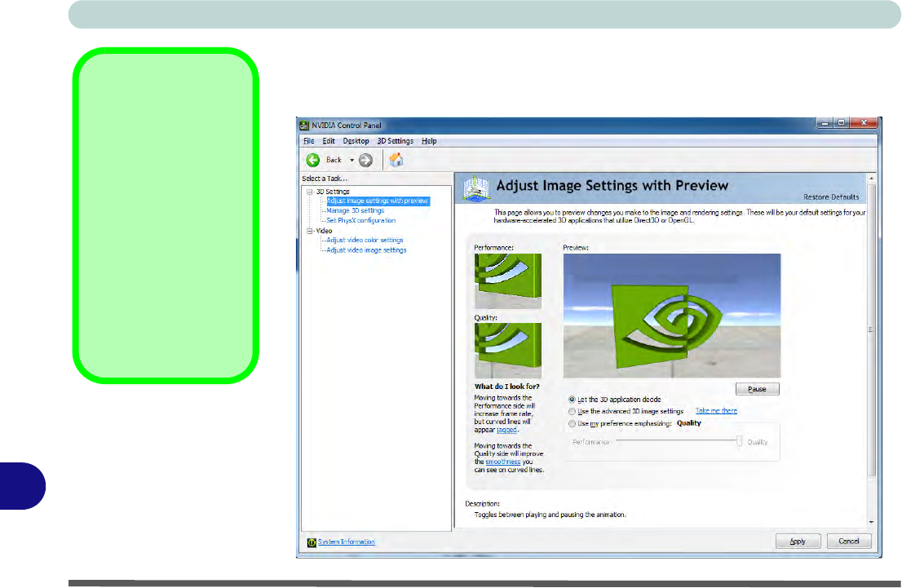Screen dimensions: 902x588
Task: Select Adjust video color settings
Action: (365, 240)
